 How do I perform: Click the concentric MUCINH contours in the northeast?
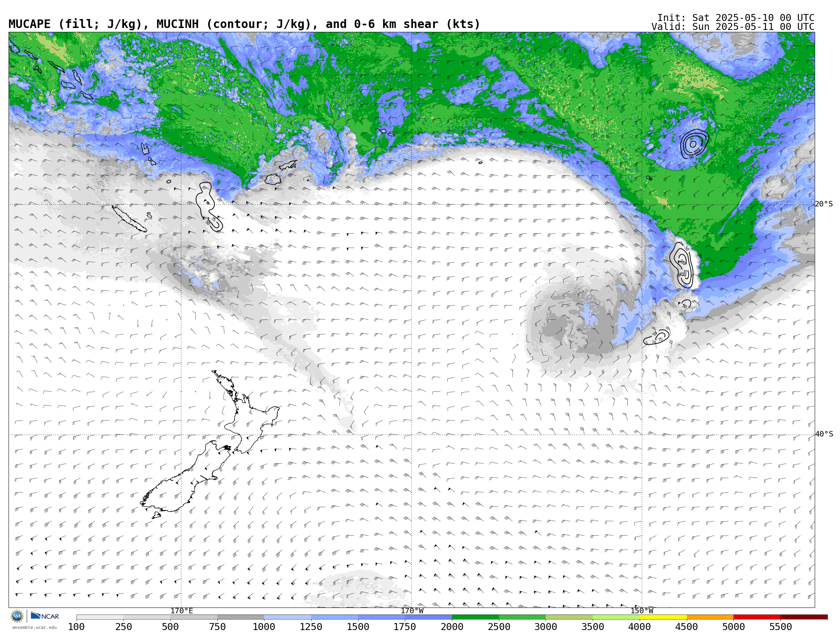694,144
